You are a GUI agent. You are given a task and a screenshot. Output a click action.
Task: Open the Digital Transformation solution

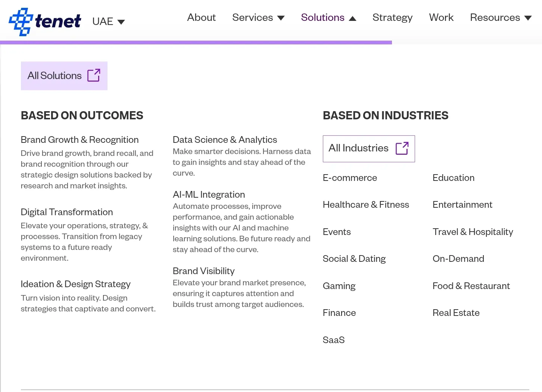pos(67,212)
